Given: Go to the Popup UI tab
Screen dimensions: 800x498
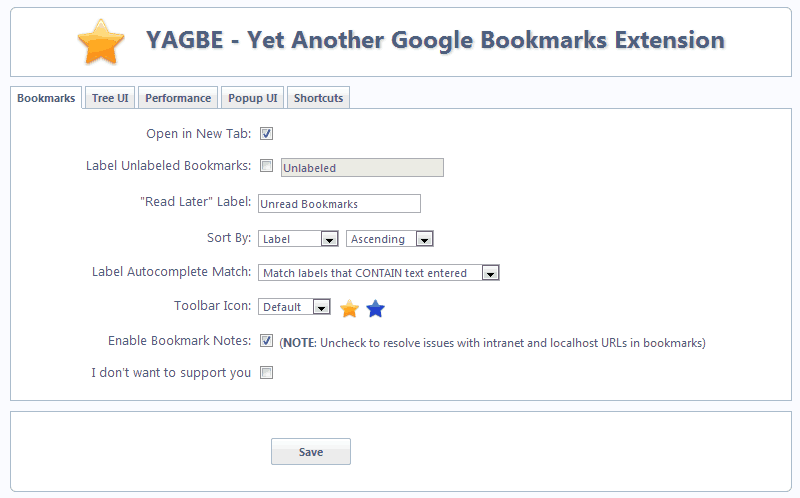Looking at the screenshot, I should pyautogui.click(x=253, y=98).
